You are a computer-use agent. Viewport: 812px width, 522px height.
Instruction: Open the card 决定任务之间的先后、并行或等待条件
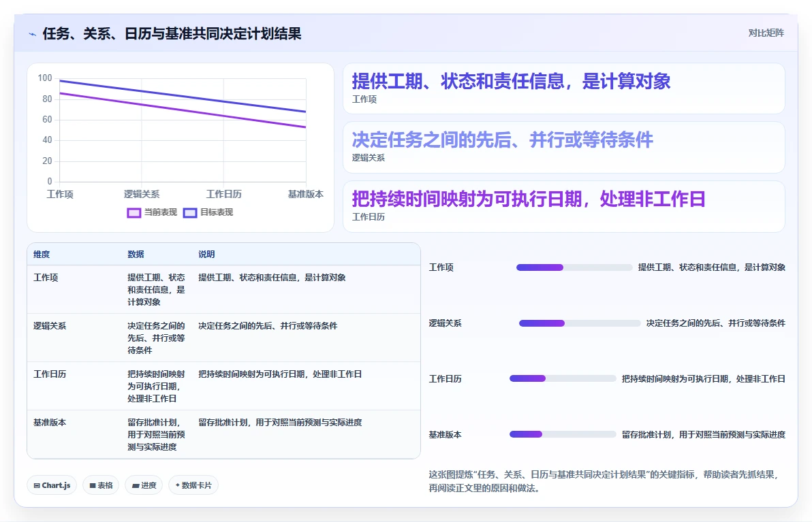click(x=563, y=148)
